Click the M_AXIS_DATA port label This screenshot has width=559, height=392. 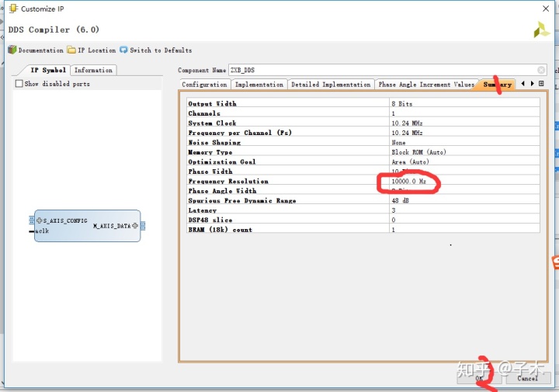[112, 226]
